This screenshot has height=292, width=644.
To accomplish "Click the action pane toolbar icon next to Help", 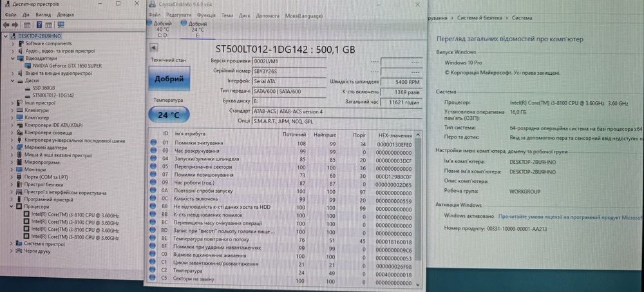I will pyautogui.click(x=48, y=25).
